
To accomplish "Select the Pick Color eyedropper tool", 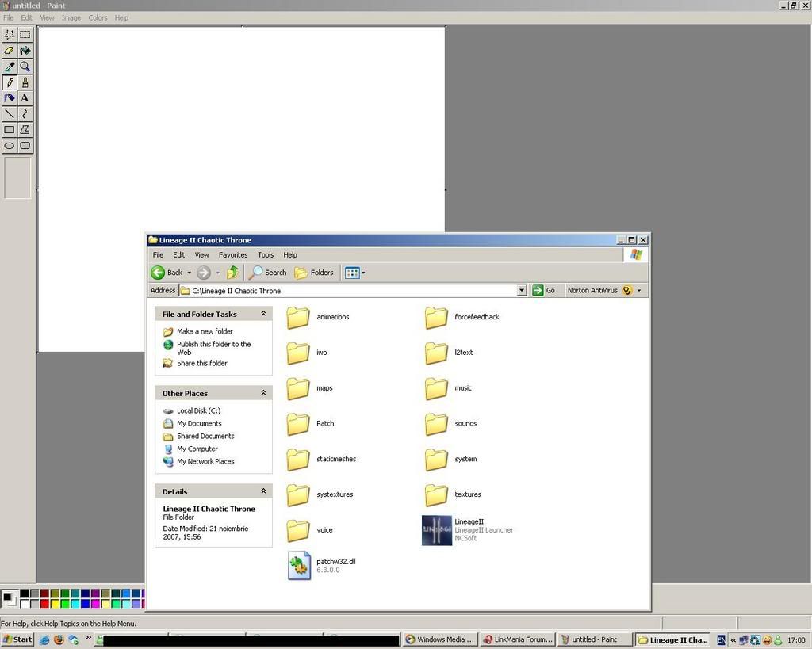I will click(10, 67).
